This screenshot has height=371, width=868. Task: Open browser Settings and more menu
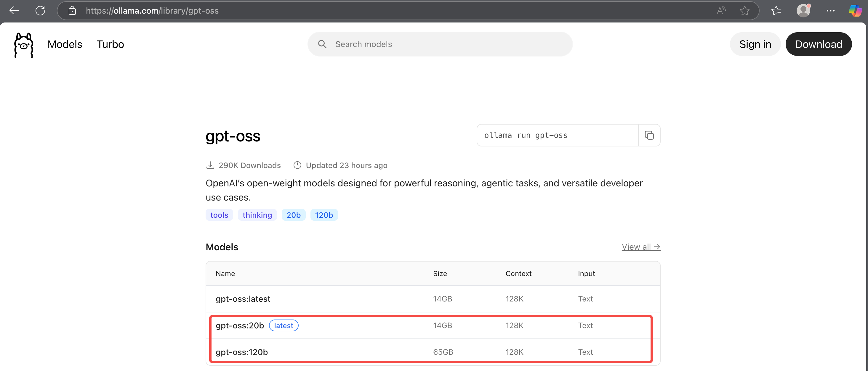(x=831, y=11)
